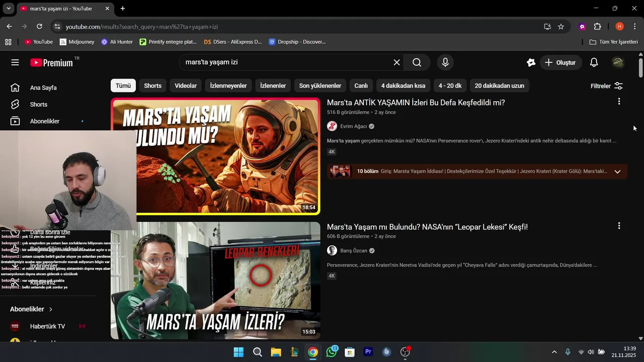Bookmark this page with star icon

561,27
